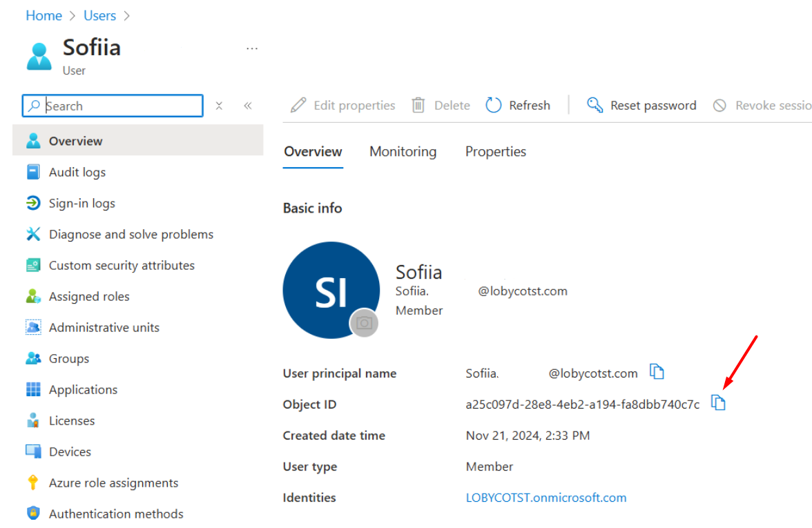The image size is (812, 528).
Task: Click the Devices monitor icon
Action: point(33,451)
